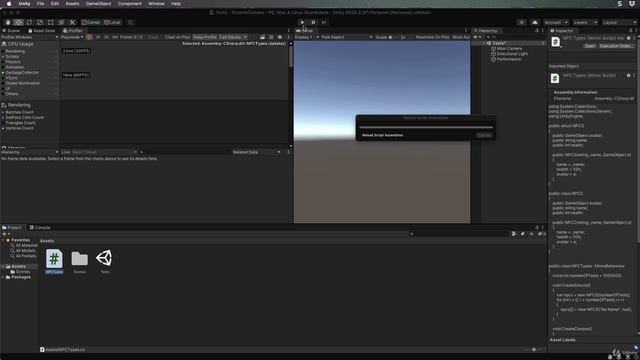This screenshot has width=640, height=360.
Task: Click the Hierarchy panel lock icon
Action: coord(537,31)
